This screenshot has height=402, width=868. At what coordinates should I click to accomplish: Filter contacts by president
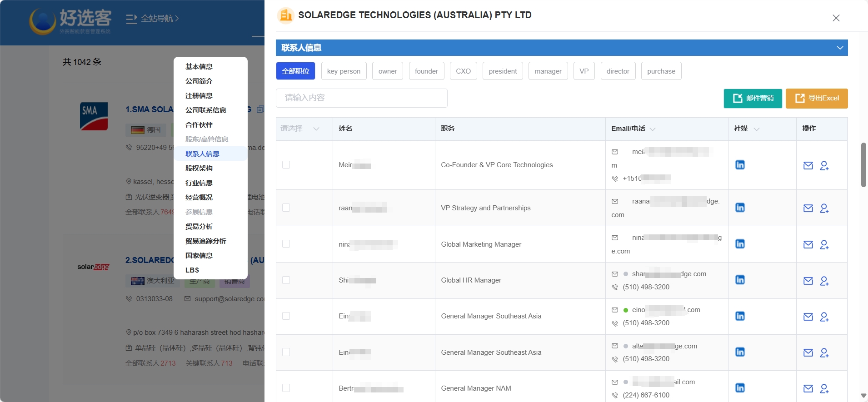click(x=503, y=71)
